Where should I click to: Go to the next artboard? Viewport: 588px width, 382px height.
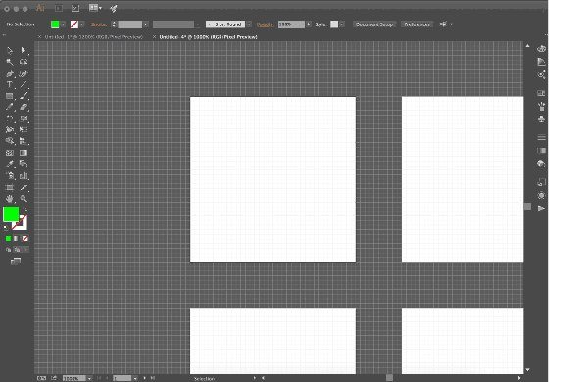[x=145, y=379]
